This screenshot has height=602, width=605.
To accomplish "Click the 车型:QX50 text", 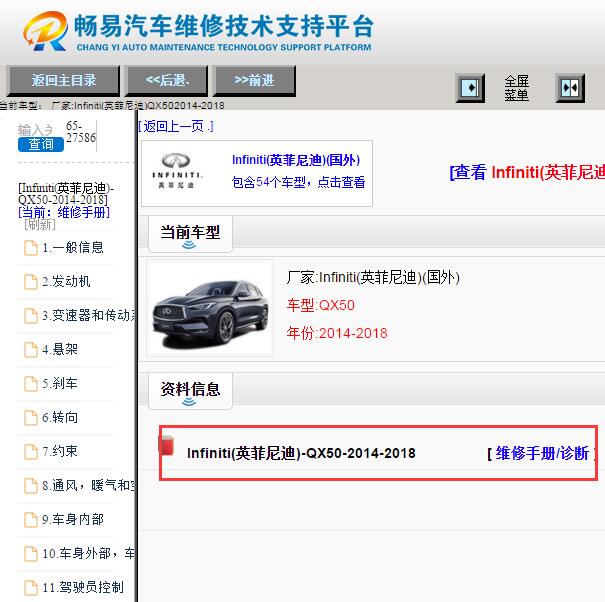I will [320, 305].
